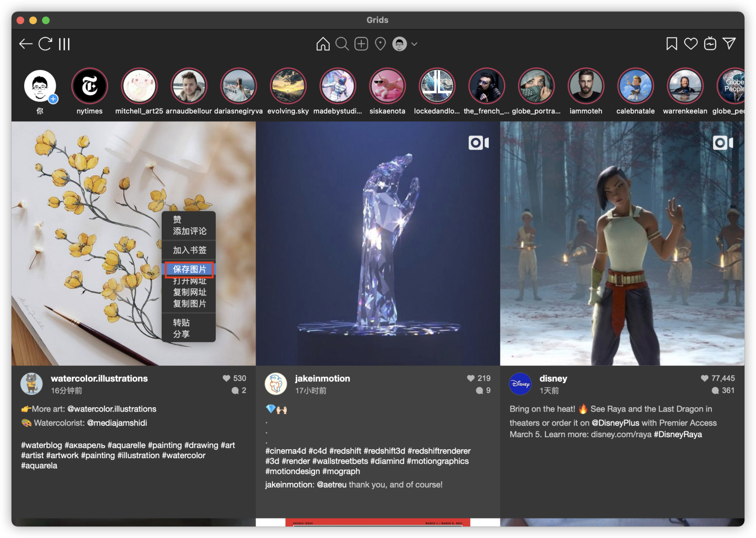Screen dimensions: 756x538
Task: View the evolving.sky story
Action: (x=288, y=86)
